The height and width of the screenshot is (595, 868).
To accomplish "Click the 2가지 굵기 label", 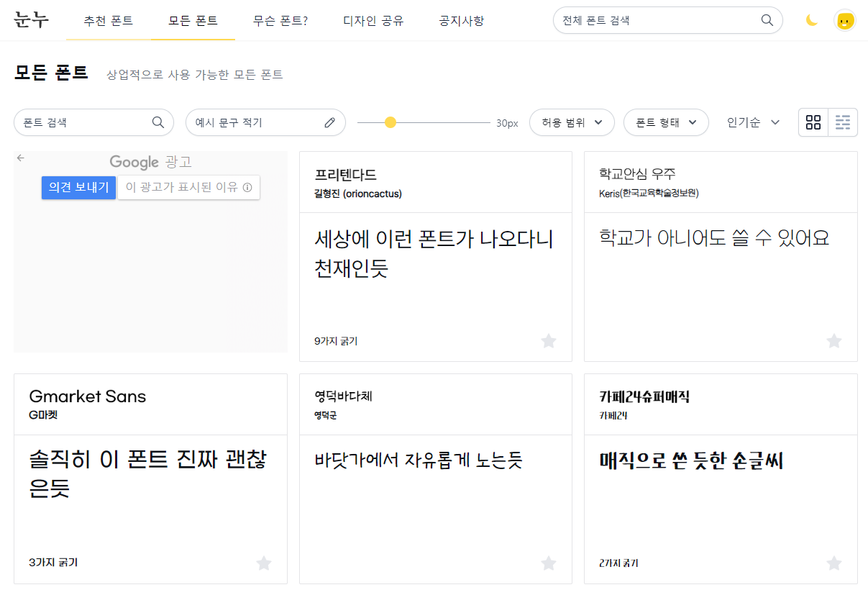I will (x=618, y=563).
